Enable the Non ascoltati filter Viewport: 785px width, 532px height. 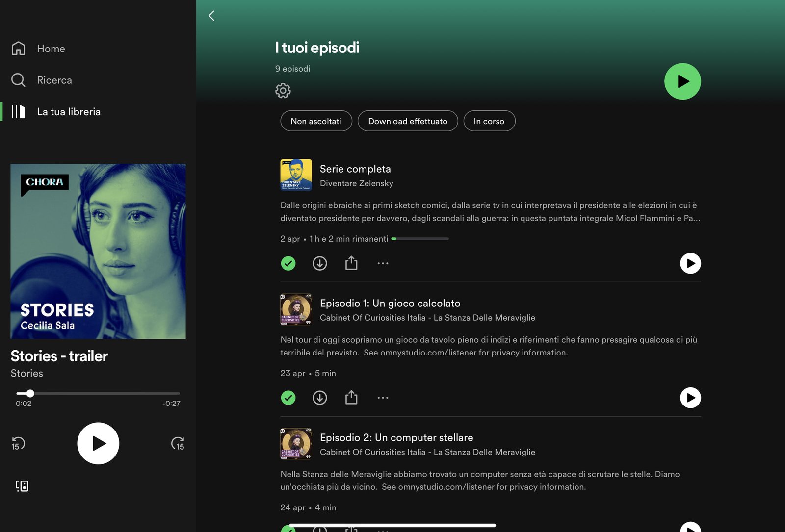(316, 121)
